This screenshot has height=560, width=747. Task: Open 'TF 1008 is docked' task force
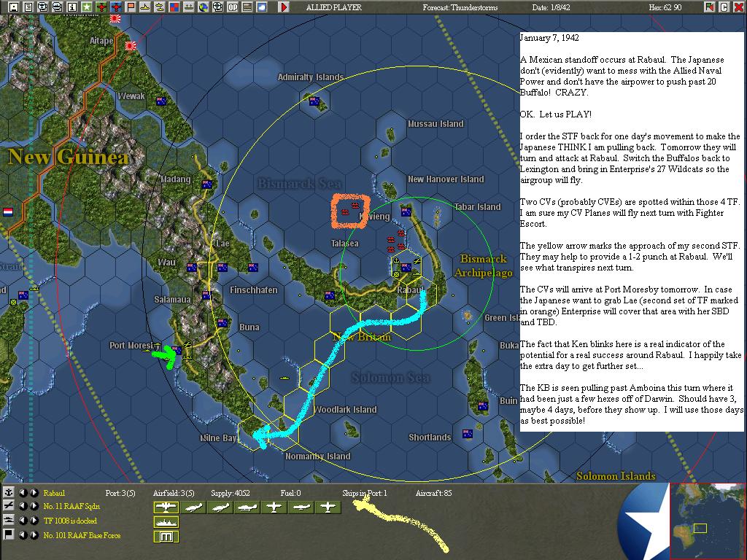70,521
